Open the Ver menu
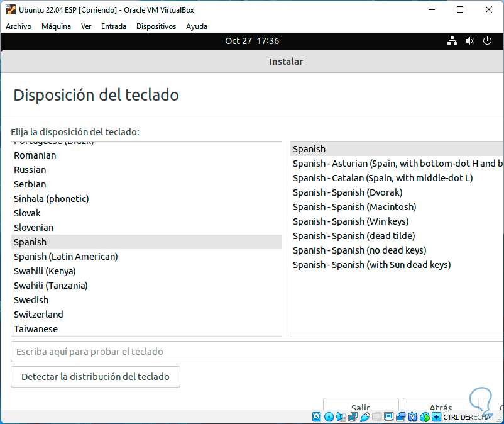The width and height of the screenshot is (504, 424). [x=86, y=26]
